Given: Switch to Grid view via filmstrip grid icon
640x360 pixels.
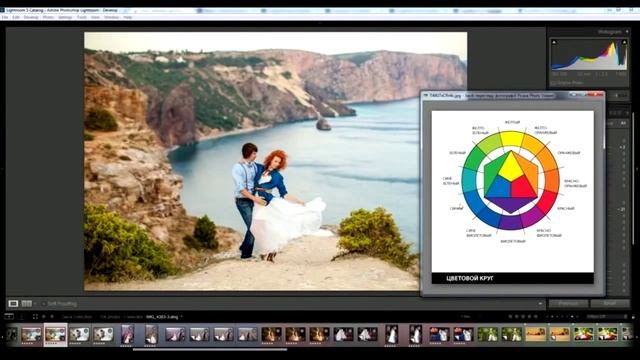Looking at the screenshot, I should [x=35, y=317].
